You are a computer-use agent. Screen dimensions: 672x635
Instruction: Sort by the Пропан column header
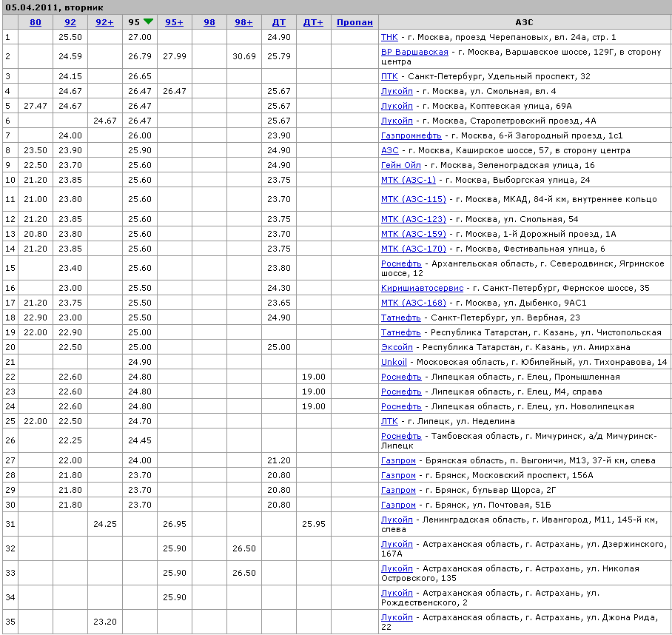pos(355,22)
